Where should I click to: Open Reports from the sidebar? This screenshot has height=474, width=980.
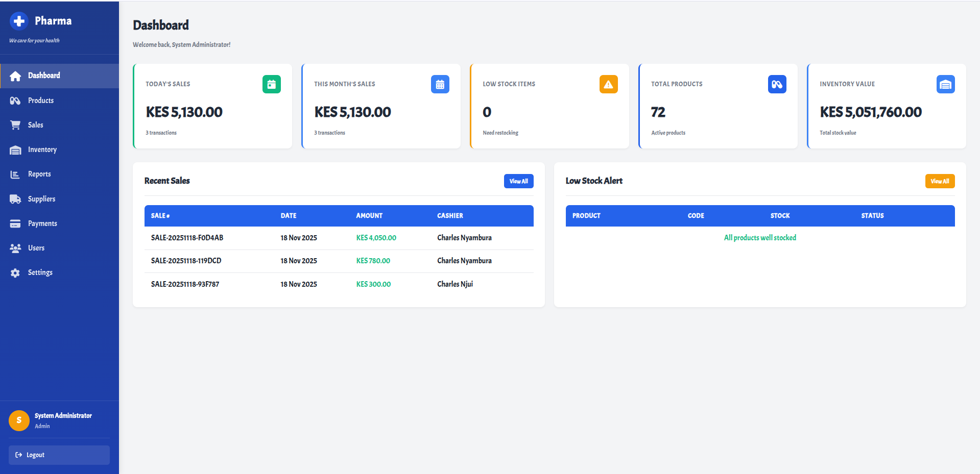(39, 174)
